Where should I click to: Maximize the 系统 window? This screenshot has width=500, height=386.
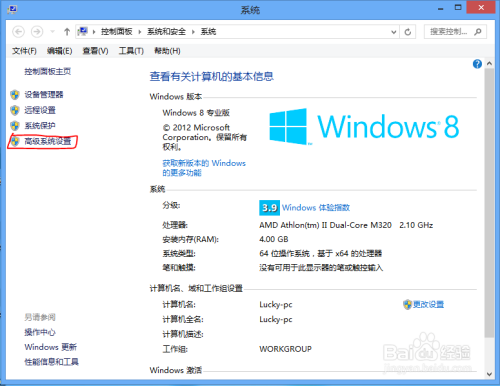coord(458,8)
